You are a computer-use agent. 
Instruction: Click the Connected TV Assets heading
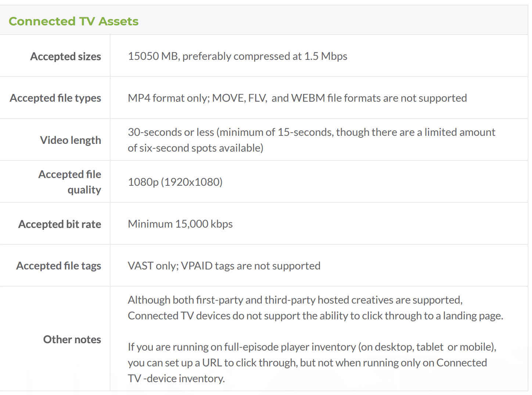pos(73,21)
